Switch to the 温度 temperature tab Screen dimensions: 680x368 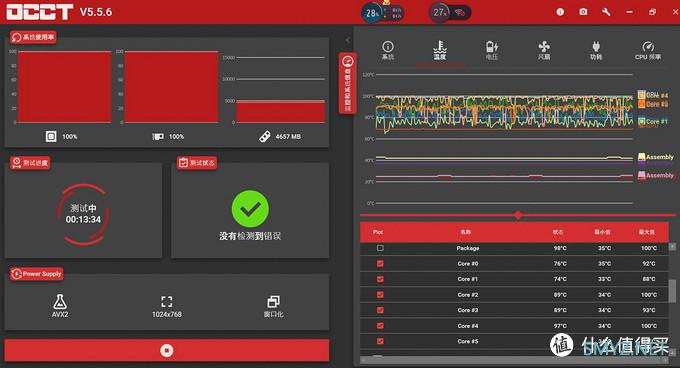coord(440,50)
